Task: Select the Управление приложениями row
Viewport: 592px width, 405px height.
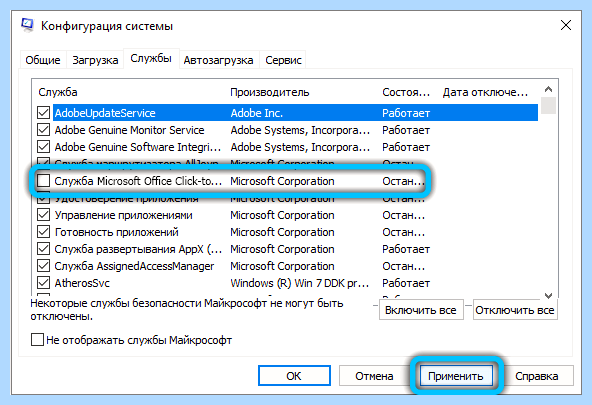Action: (x=288, y=215)
